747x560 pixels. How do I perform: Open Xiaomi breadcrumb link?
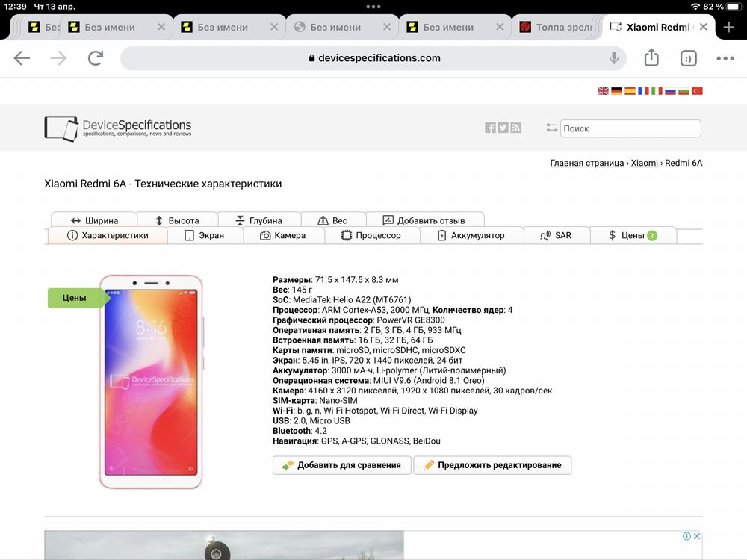click(645, 163)
